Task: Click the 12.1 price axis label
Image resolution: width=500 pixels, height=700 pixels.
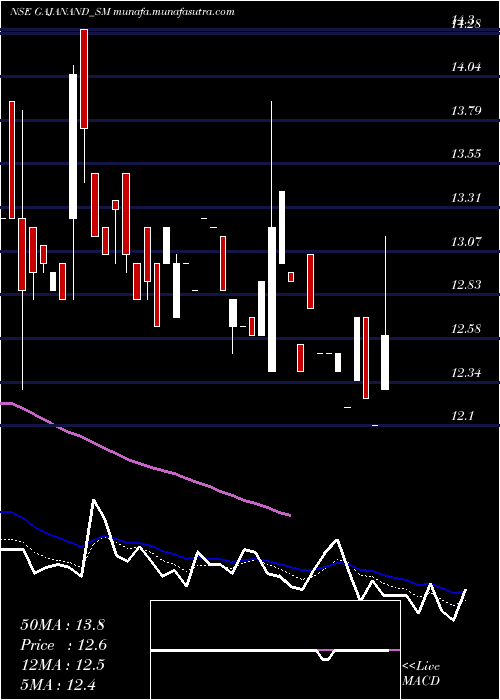Action: point(462,416)
